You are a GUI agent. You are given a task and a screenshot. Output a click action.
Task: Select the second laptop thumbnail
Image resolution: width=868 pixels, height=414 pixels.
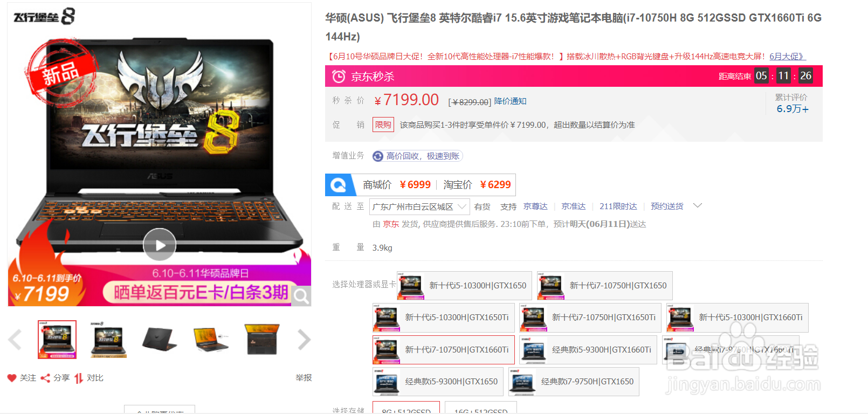coord(108,340)
